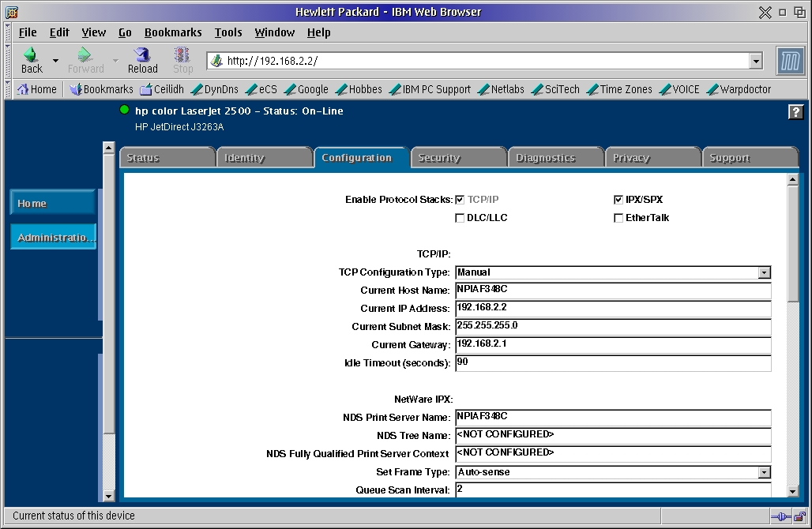Open the IBM PC Support bookmark

tap(430, 89)
